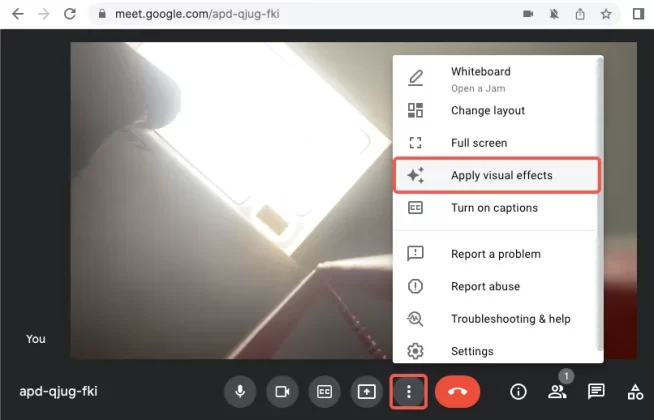Select Turn on captions menu entry
The width and height of the screenshot is (654, 420).
coord(496,208)
